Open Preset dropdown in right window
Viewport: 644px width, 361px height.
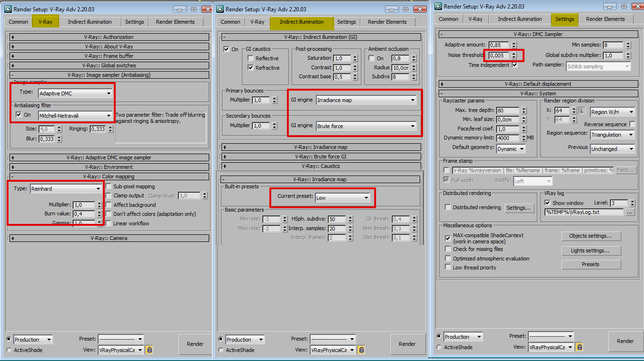551,336
